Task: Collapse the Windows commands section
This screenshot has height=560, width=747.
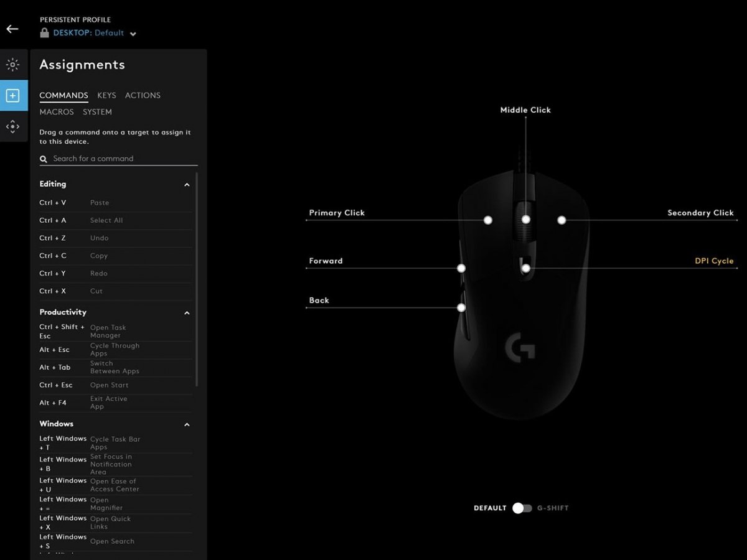Action: [187, 425]
